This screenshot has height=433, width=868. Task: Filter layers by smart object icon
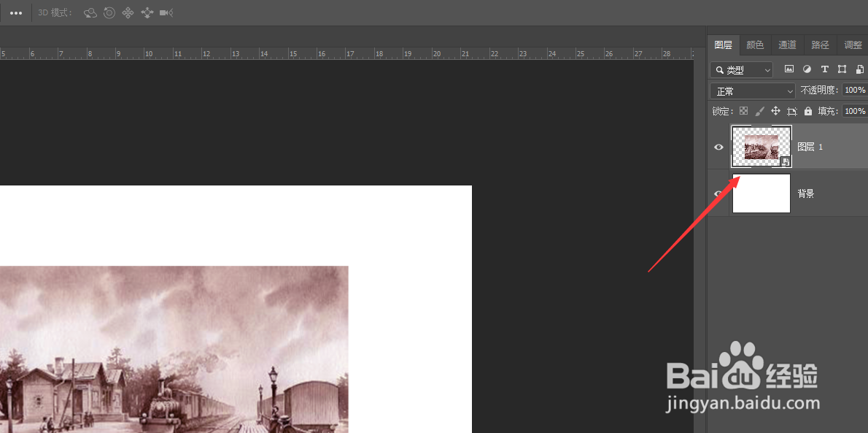pos(860,69)
